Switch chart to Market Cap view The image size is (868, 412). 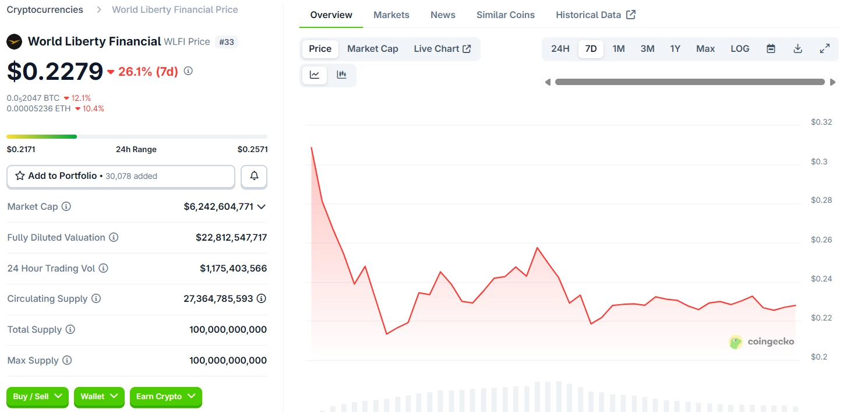coord(372,49)
